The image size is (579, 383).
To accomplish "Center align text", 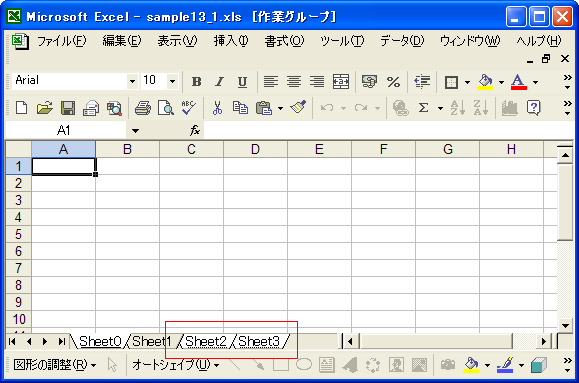I will click(x=294, y=82).
